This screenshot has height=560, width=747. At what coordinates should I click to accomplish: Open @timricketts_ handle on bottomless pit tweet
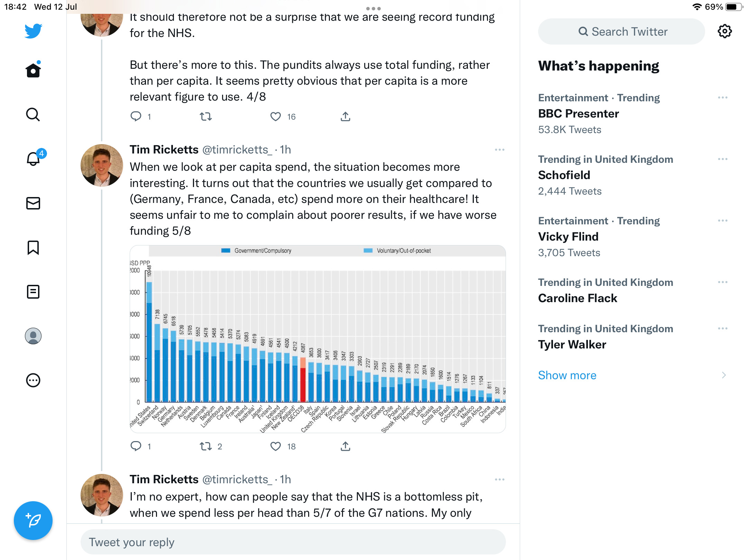point(237,479)
